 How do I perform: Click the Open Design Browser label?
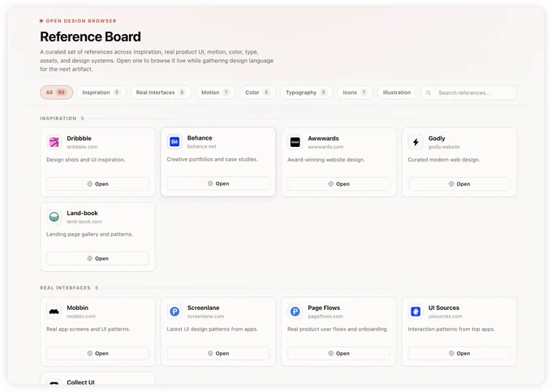coord(81,21)
